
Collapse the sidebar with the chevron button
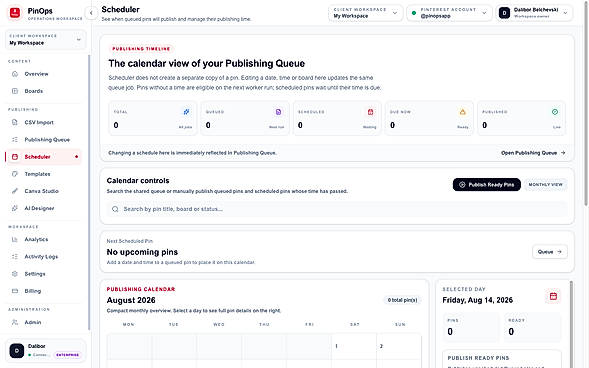[x=91, y=13]
